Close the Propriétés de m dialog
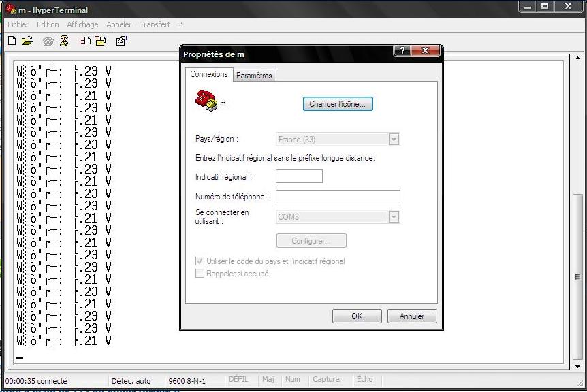 coord(426,50)
